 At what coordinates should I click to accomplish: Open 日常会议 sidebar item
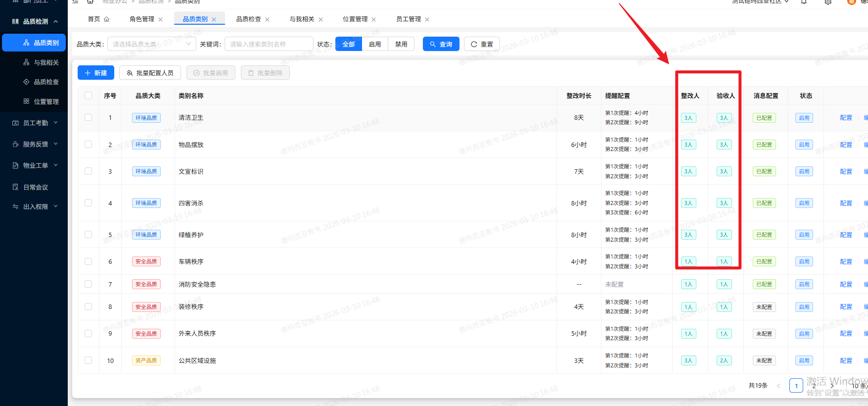(35, 187)
